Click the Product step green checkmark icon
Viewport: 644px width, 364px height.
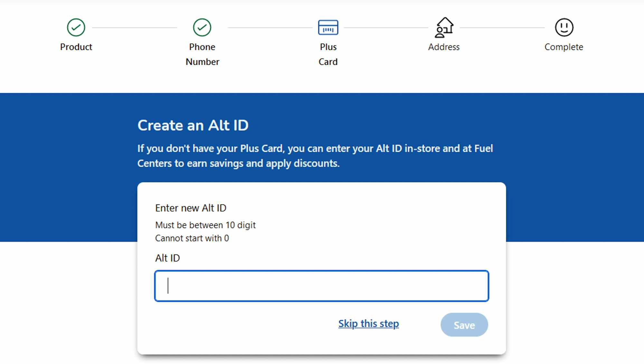(x=76, y=27)
